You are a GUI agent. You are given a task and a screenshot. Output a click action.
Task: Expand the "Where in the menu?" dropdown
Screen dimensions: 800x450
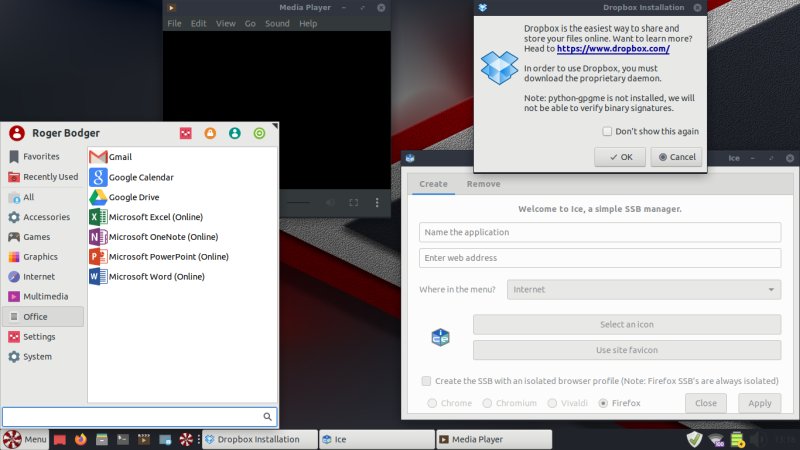click(644, 290)
